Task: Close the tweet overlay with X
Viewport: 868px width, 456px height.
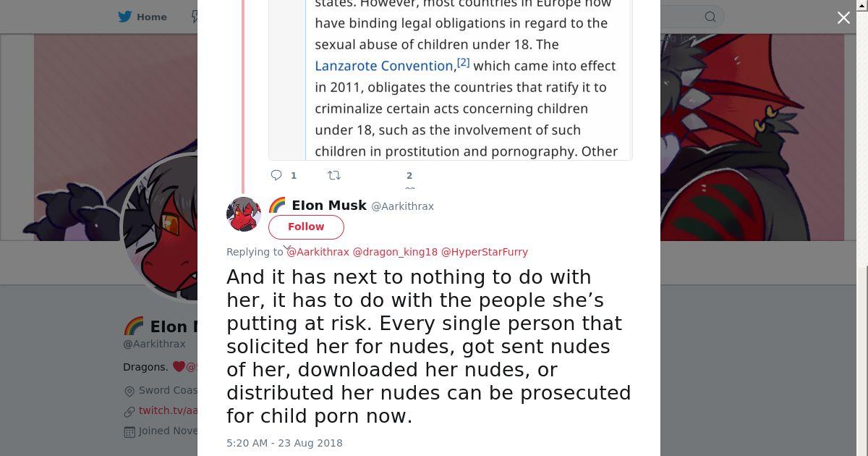Action: (x=843, y=18)
